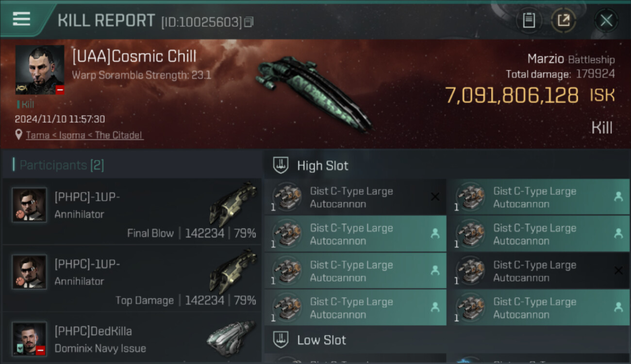
Task: Select DedKilla Dominix Navy Issue participant
Action: pos(132,338)
